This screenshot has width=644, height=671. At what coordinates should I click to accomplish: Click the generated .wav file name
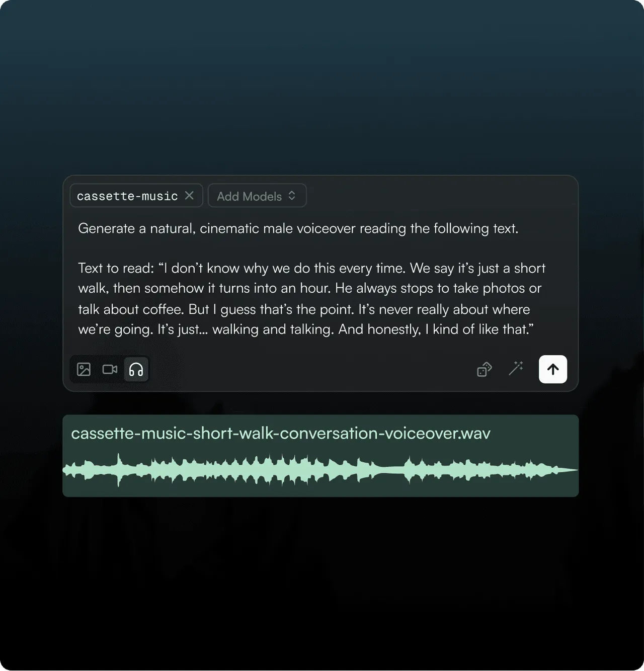coord(281,434)
